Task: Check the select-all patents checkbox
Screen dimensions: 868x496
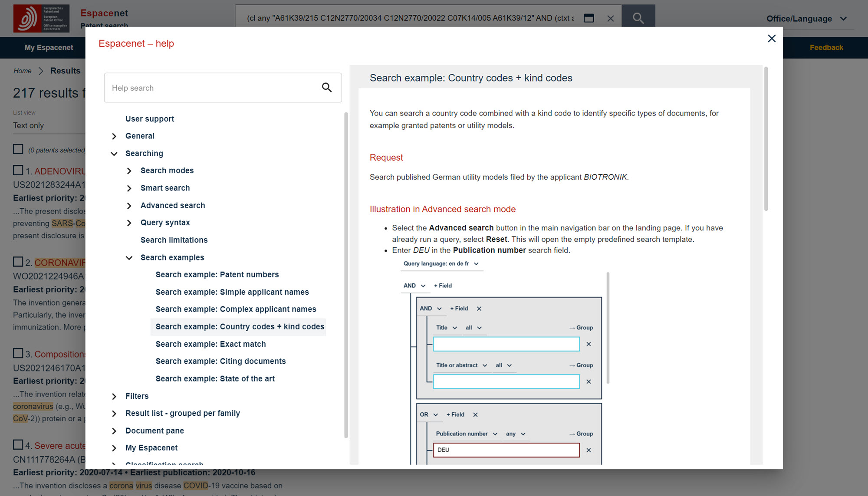Action: pyautogui.click(x=18, y=149)
